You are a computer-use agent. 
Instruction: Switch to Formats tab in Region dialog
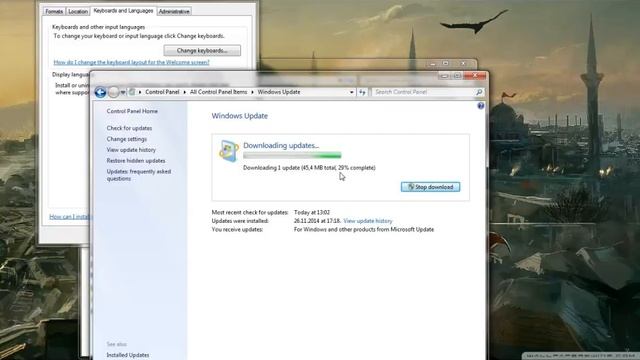click(x=54, y=11)
